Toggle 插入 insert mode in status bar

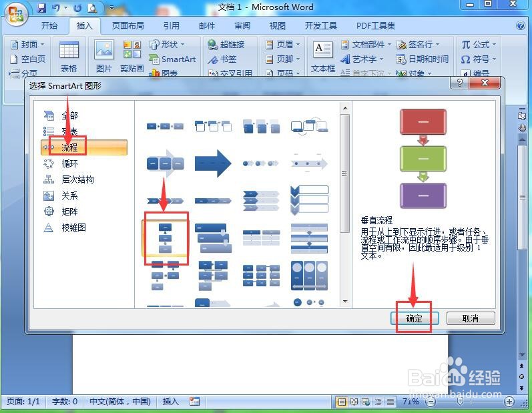tap(170, 402)
